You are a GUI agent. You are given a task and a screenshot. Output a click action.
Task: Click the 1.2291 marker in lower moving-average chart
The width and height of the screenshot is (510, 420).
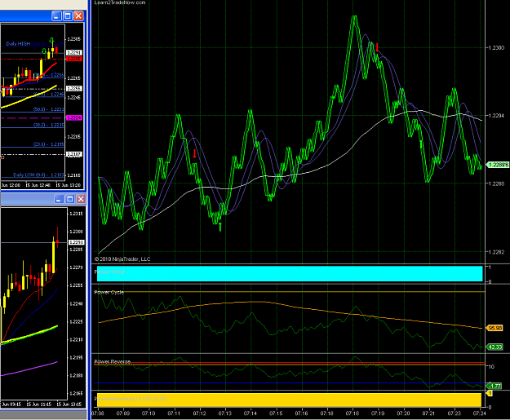(x=77, y=242)
